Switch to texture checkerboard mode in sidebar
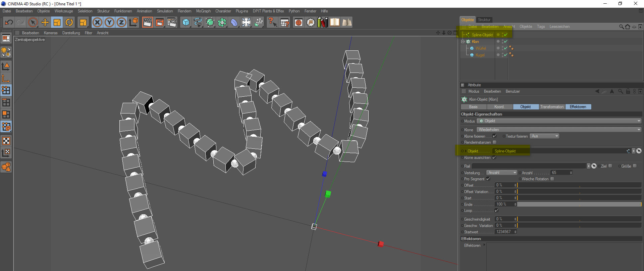 click(x=6, y=141)
